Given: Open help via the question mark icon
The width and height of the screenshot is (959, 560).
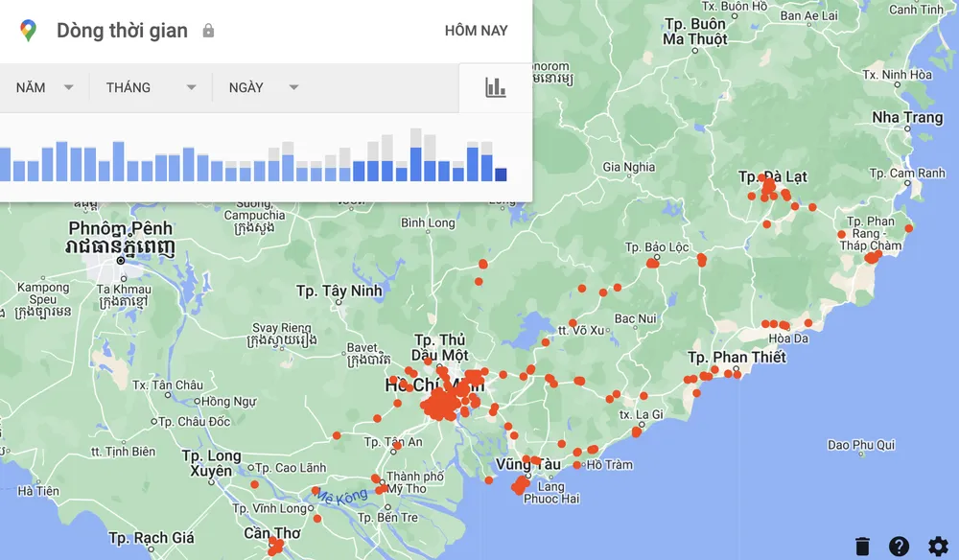Looking at the screenshot, I should coord(899,546).
